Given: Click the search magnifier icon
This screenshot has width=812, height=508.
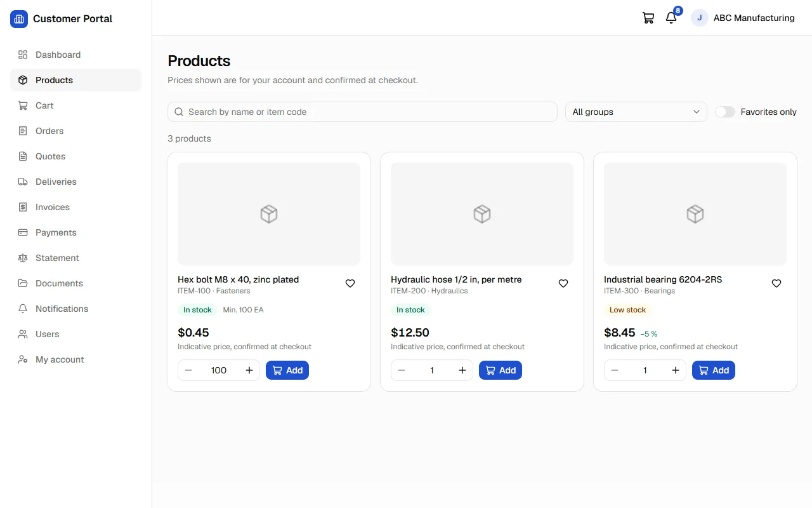Looking at the screenshot, I should point(179,112).
